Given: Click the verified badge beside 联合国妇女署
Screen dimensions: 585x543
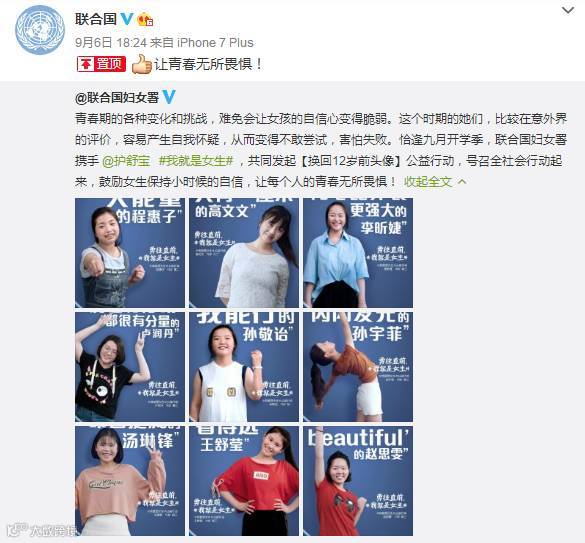Looking at the screenshot, I should point(169,97).
